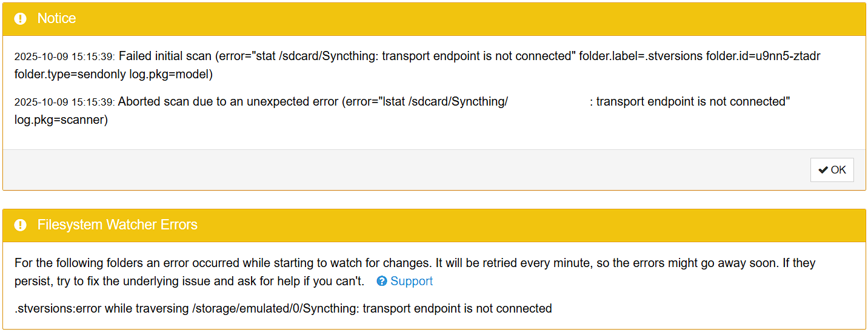Click the Filesystem Watcher Errors heading text

[x=118, y=225]
